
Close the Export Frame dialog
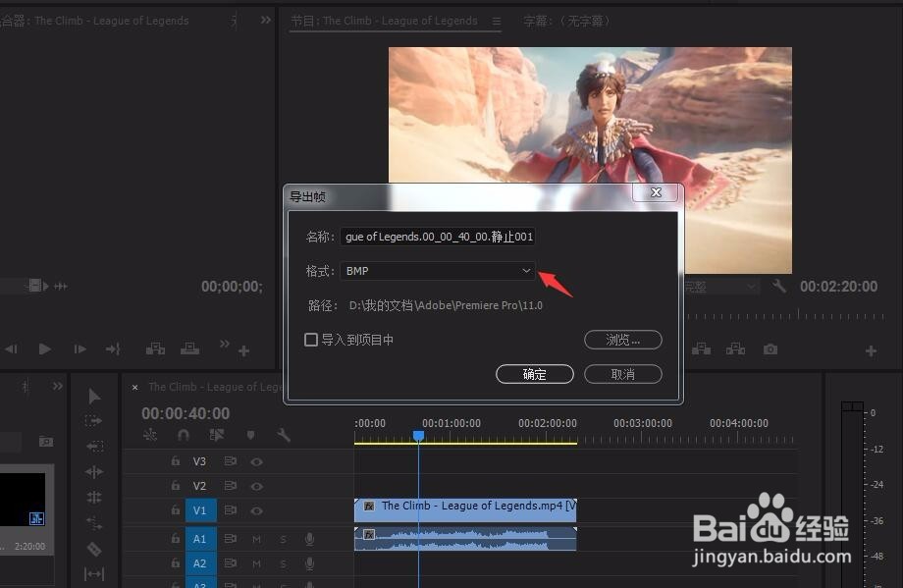coord(656,192)
